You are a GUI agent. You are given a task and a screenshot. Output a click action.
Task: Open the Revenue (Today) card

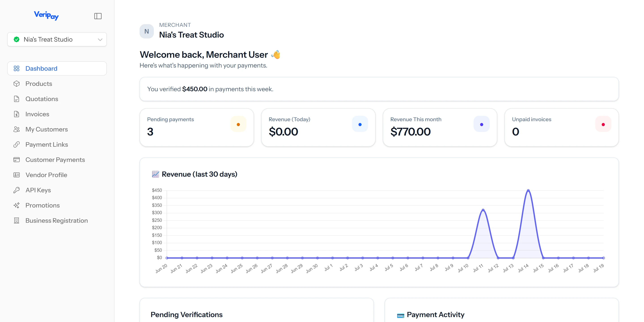[x=318, y=127]
